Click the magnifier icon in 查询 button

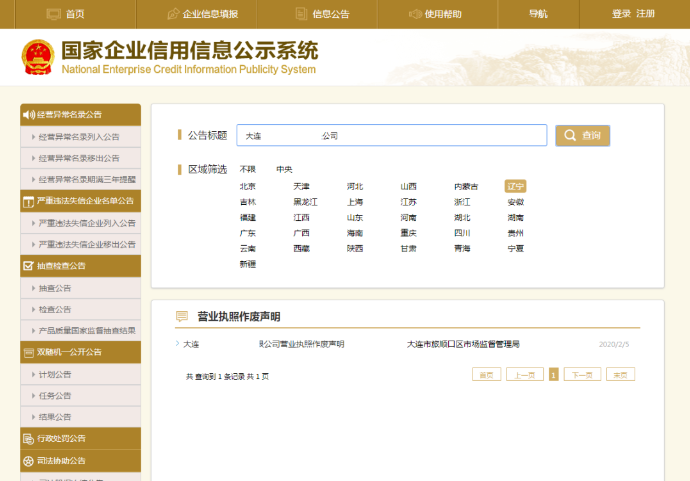[570, 135]
